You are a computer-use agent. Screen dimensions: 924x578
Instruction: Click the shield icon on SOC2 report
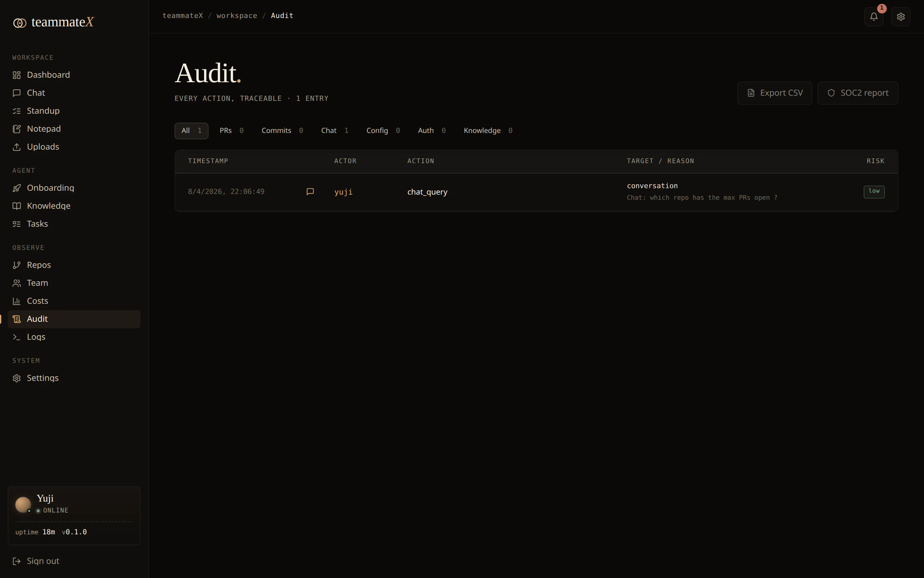(x=831, y=93)
